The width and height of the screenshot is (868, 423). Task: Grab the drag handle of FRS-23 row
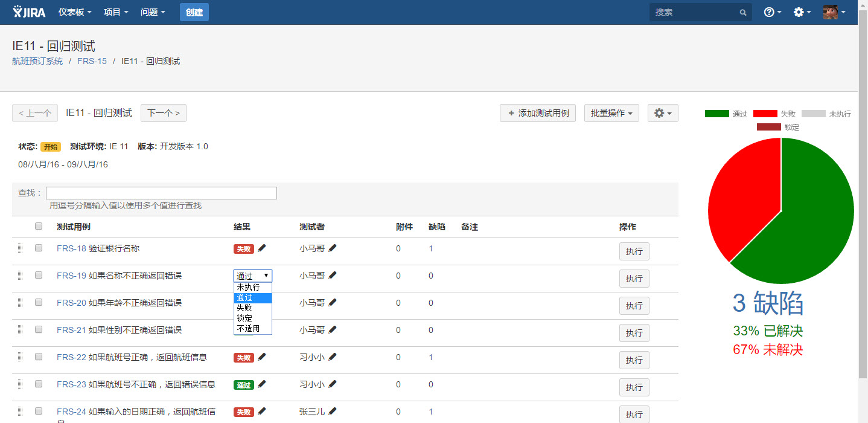20,384
